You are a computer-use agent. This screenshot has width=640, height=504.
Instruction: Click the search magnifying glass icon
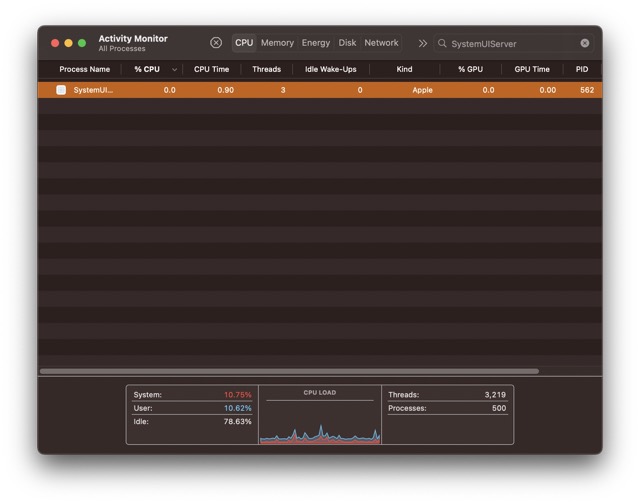(442, 44)
